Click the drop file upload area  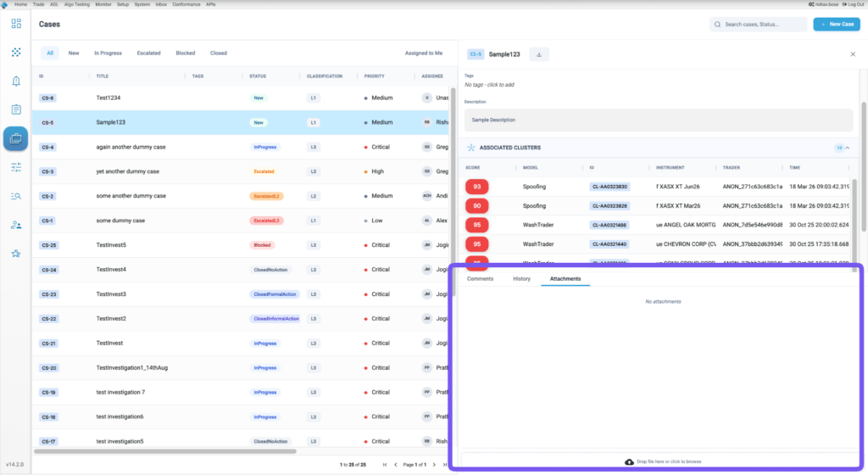coord(663,461)
